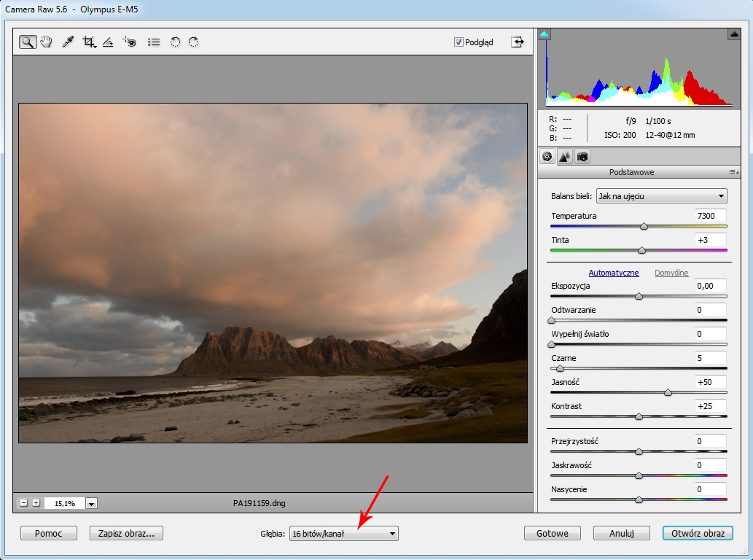Select the Hand pan tool
Screen dimensions: 753x560
[47, 42]
